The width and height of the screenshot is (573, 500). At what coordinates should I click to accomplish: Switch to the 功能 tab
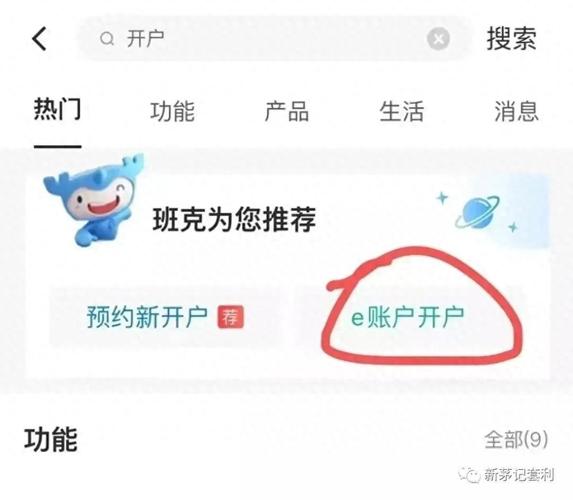[x=172, y=111]
